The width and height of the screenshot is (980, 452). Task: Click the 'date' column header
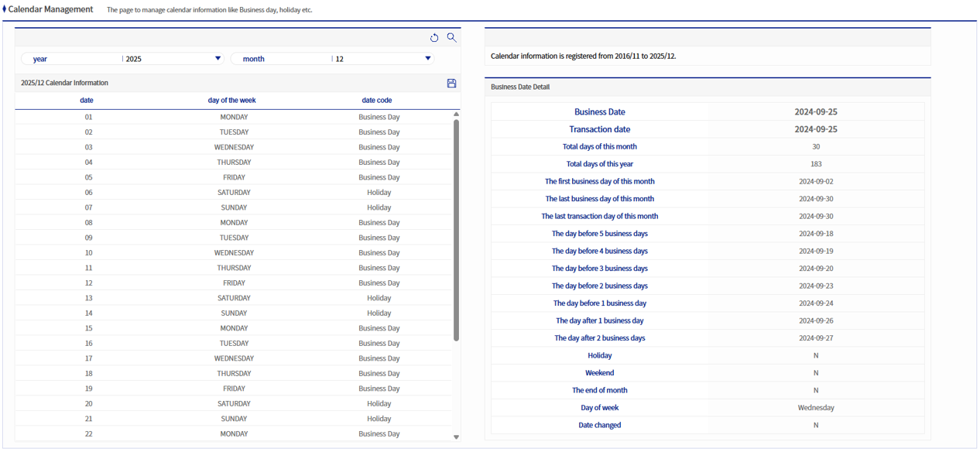[87, 100]
